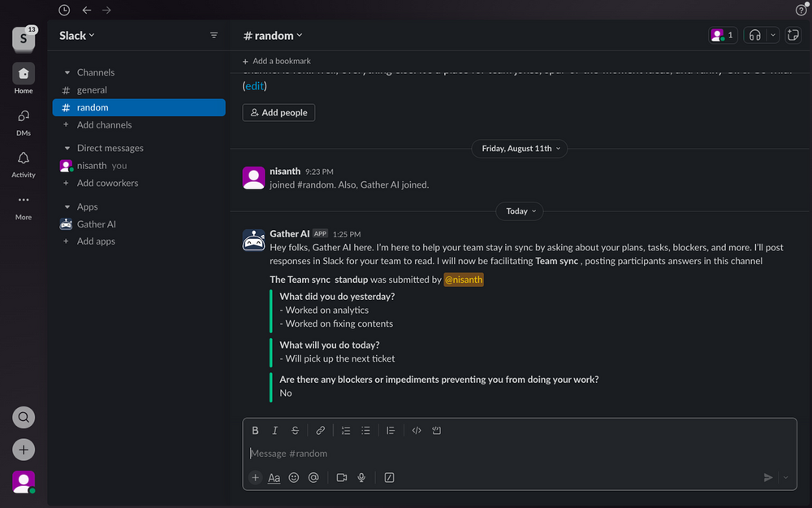Collapse the Apps section
The image size is (812, 508).
point(67,206)
